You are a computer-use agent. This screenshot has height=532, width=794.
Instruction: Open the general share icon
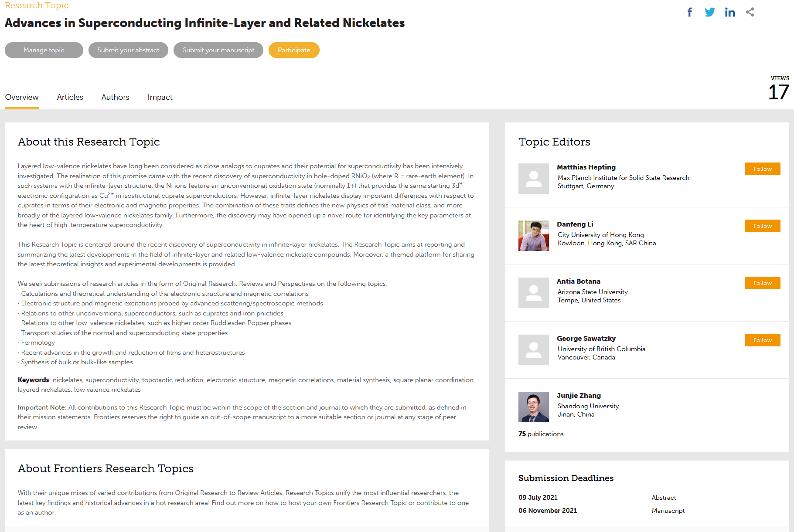pyautogui.click(x=750, y=12)
